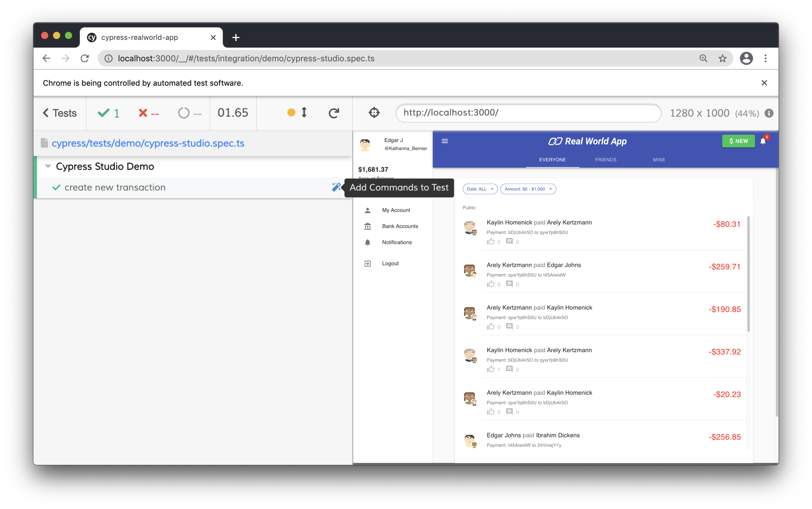This screenshot has height=509, width=812.
Task: Click the notifications bell in the app header
Action: [763, 141]
